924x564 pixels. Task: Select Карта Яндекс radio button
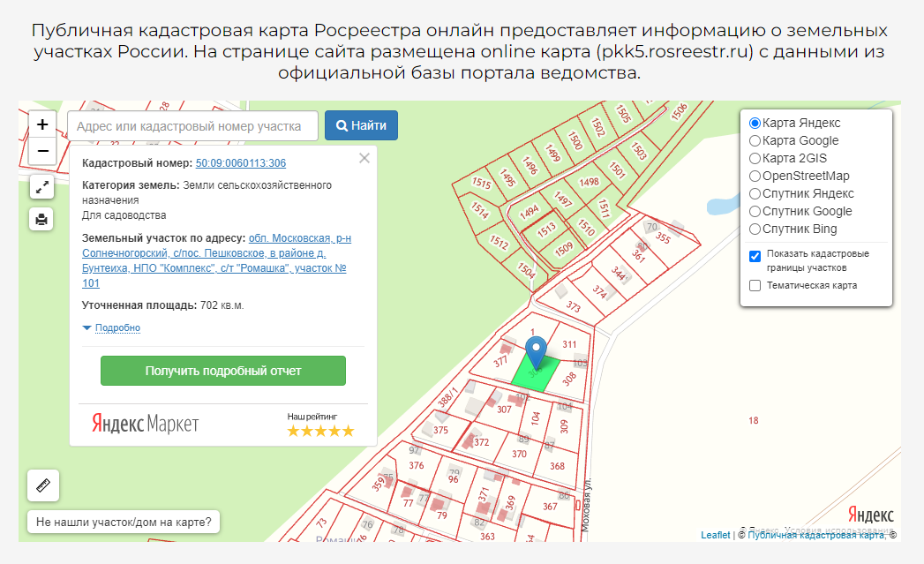[x=755, y=124]
